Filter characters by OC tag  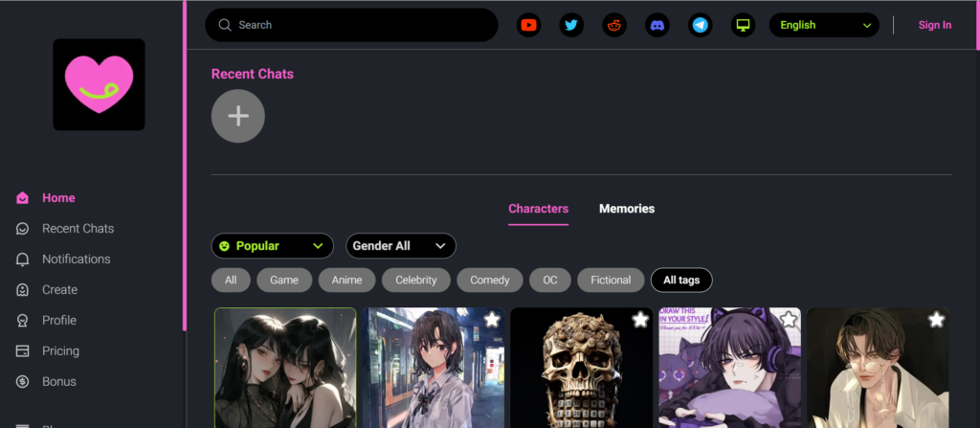(x=550, y=280)
